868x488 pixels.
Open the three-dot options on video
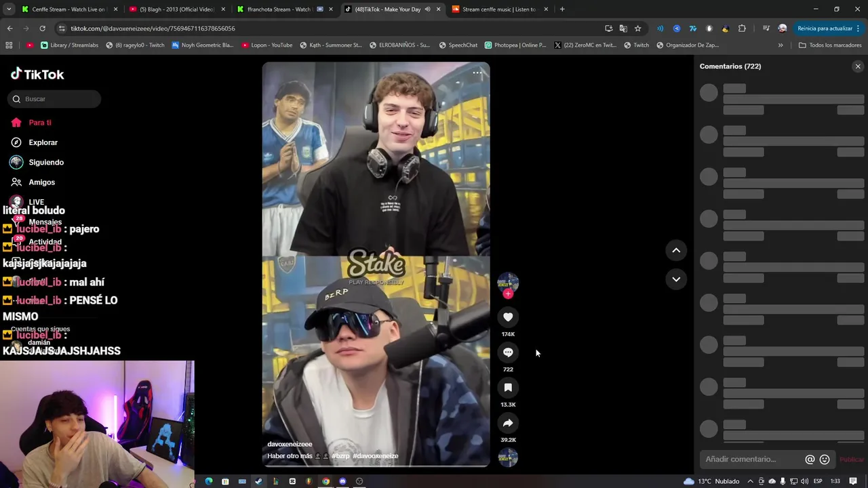coord(477,73)
